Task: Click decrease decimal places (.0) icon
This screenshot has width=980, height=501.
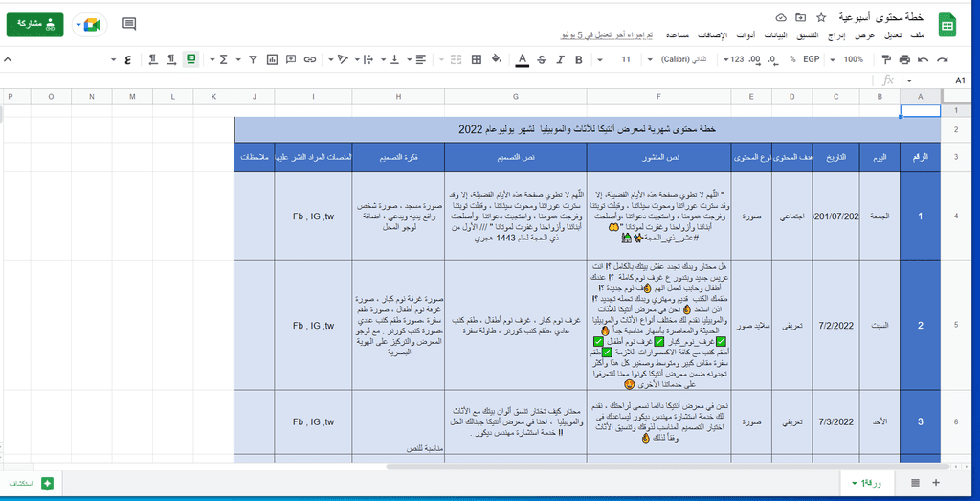Action: click(772, 60)
